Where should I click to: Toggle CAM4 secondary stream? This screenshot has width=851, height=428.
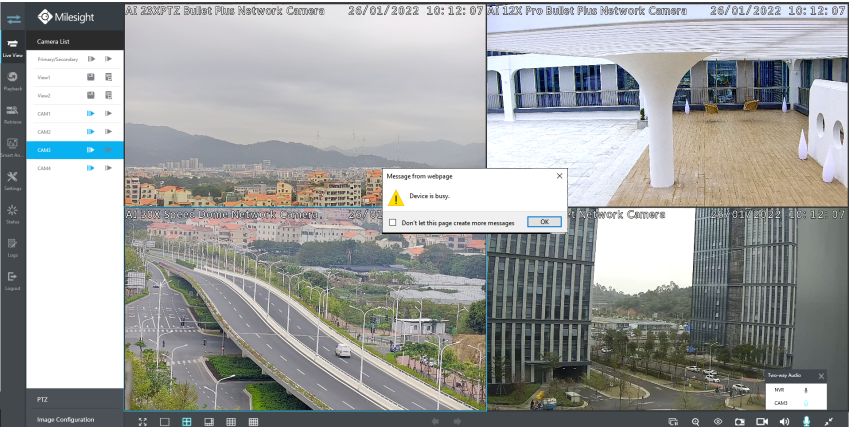click(109, 168)
